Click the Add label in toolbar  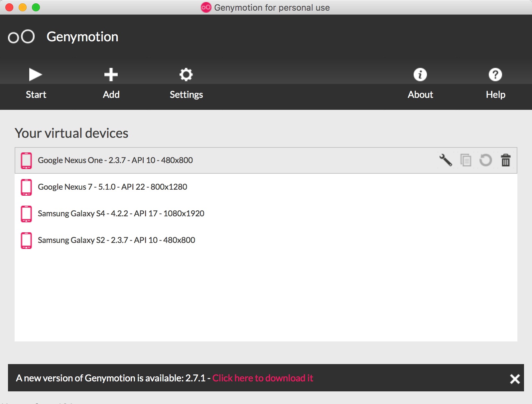pos(111,95)
